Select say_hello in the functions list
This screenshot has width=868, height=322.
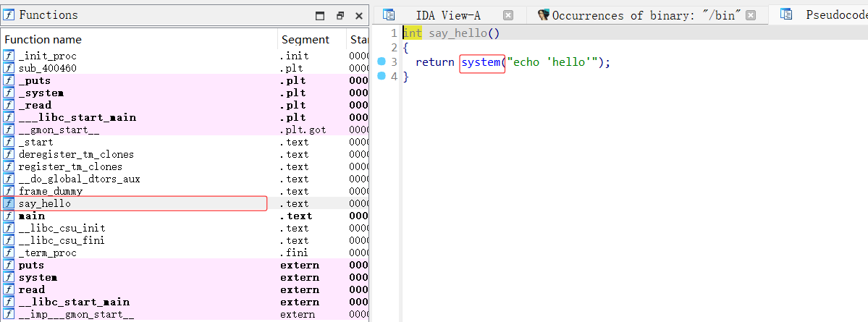(45, 203)
